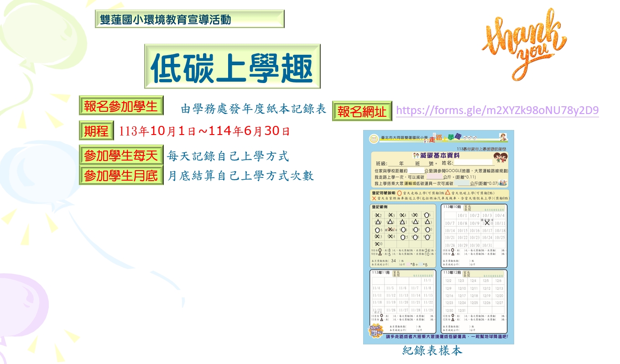Click the 113年11月 calendar in the sheet
620x364 pixels.
pyautogui.click(x=402, y=301)
